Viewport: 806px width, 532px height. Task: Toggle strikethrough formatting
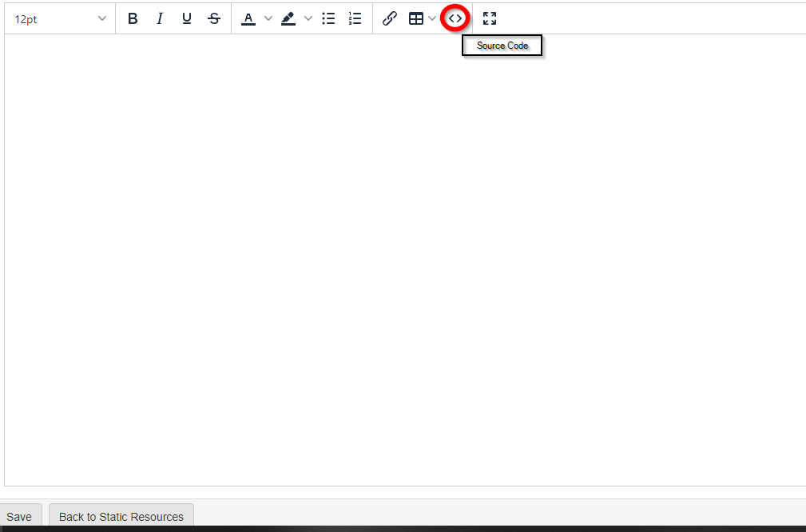click(x=214, y=18)
